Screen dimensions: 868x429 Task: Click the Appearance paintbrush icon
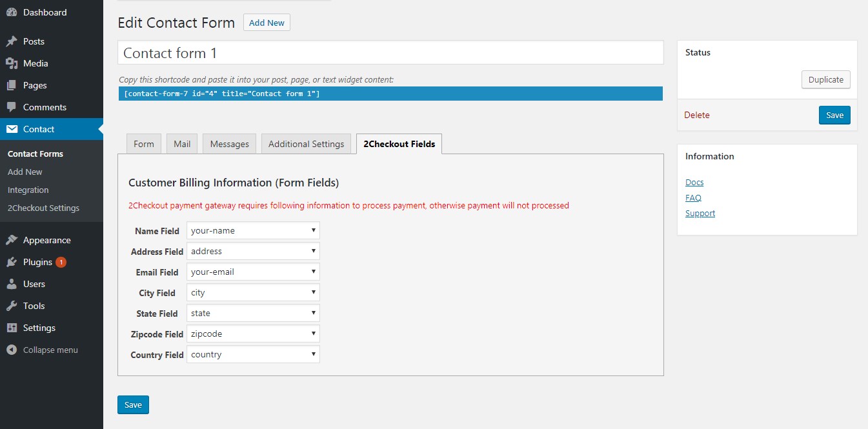click(x=12, y=240)
